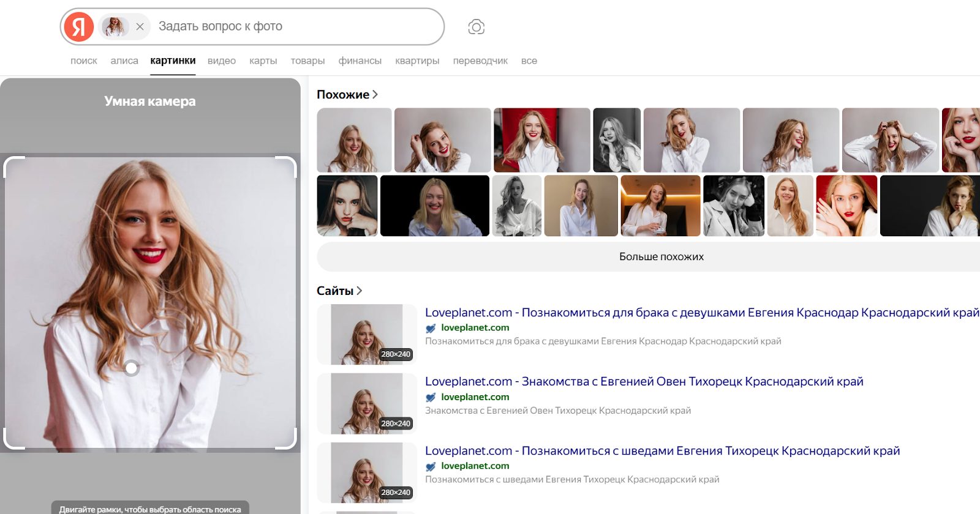Switch to the 'поиск' tab
The width and height of the screenshot is (980, 514).
(x=84, y=61)
